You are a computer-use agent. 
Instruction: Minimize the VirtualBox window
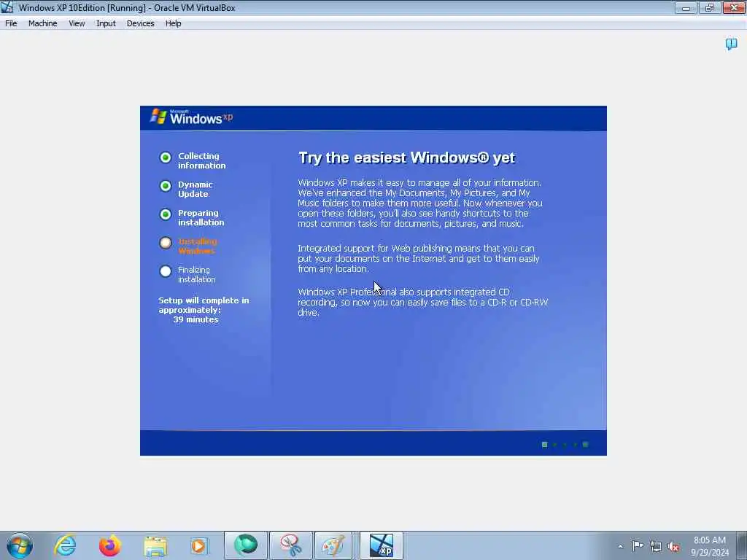pos(686,7)
